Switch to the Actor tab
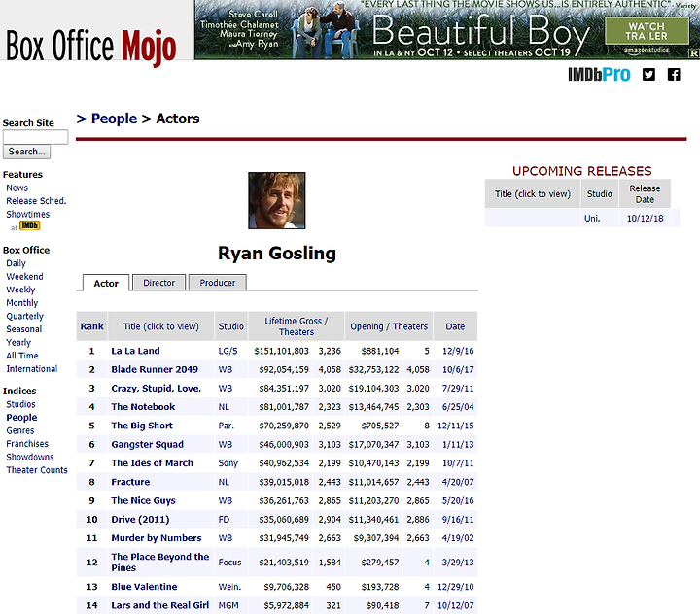This screenshot has width=700, height=614. pyautogui.click(x=106, y=284)
